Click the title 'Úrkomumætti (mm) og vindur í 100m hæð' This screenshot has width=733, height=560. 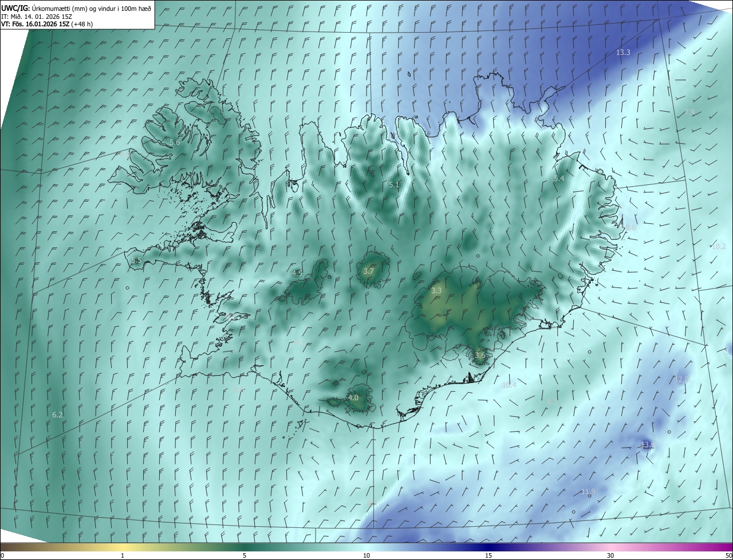tap(92, 8)
